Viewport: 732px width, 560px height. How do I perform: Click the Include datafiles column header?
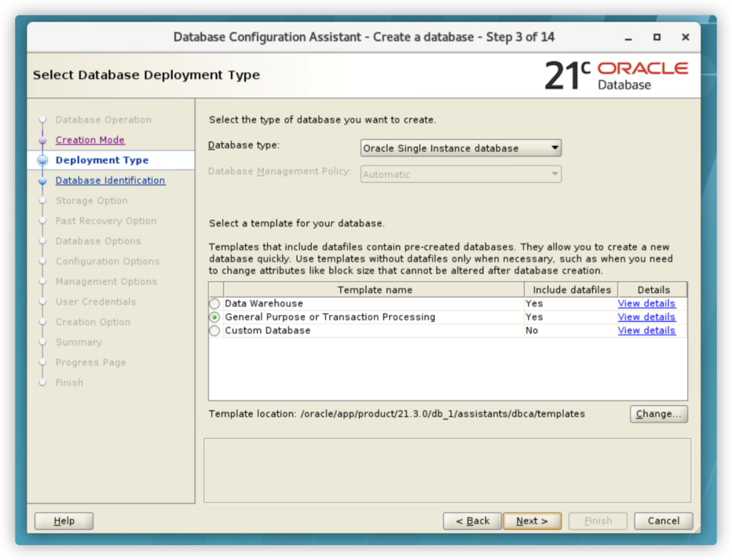pos(571,289)
